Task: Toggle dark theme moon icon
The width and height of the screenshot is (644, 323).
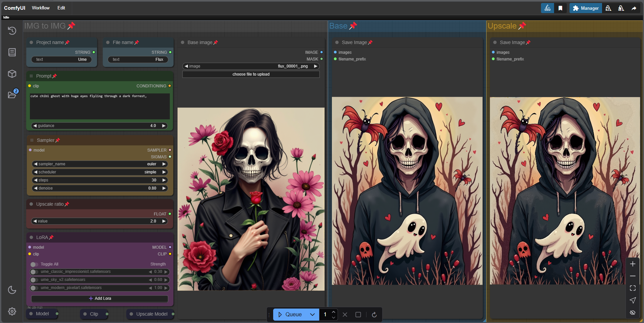Action: (x=12, y=290)
